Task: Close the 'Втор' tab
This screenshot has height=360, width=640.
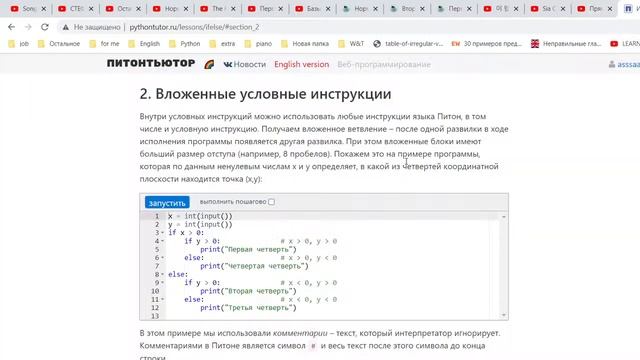Action: 422,9
